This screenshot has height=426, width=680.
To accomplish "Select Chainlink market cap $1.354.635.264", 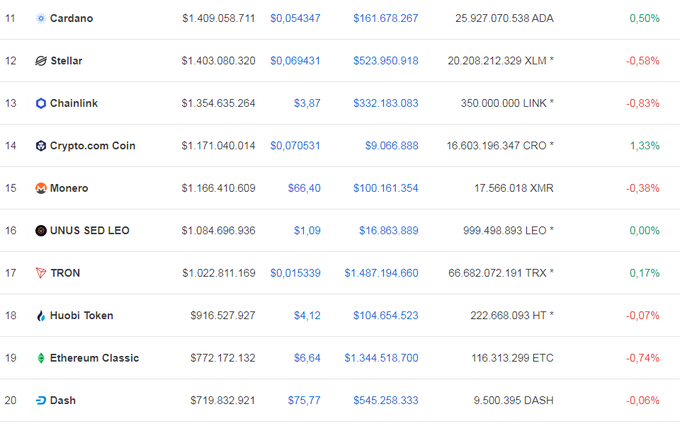I will [x=219, y=103].
